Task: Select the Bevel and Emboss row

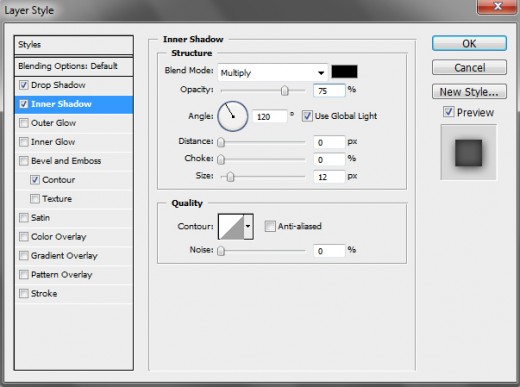Action: coord(74,161)
